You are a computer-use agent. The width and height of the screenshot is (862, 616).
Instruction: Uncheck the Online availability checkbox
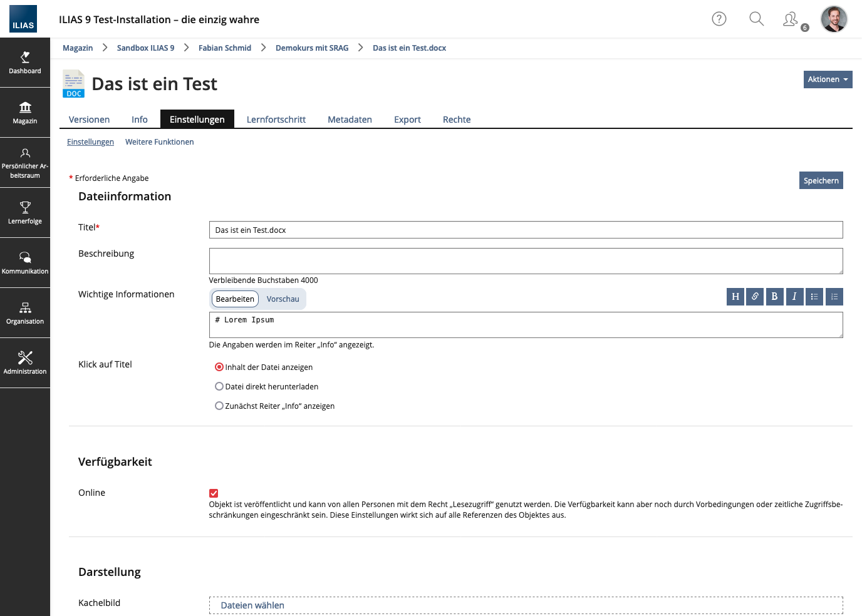(214, 493)
